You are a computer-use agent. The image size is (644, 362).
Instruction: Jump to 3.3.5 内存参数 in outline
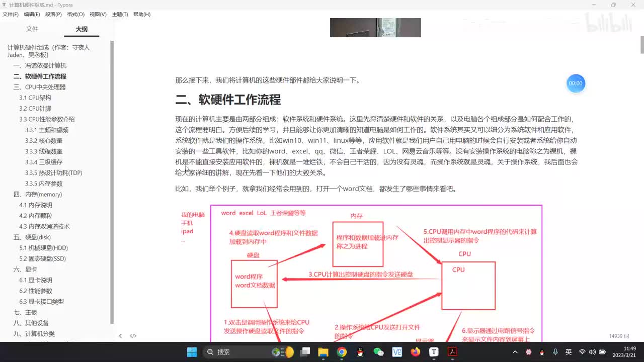coord(44,184)
